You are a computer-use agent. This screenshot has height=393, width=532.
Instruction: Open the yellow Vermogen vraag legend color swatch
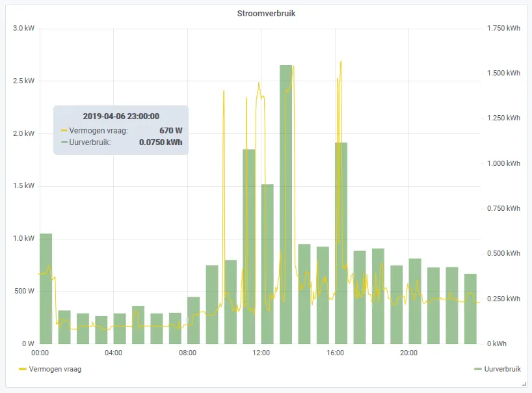point(22,369)
